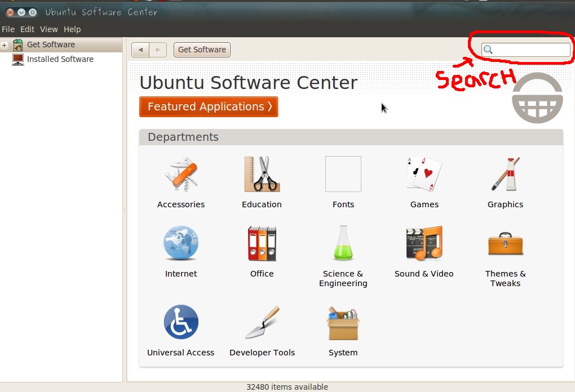Click the Featured Applications button
This screenshot has width=575, height=392.
[x=209, y=106]
